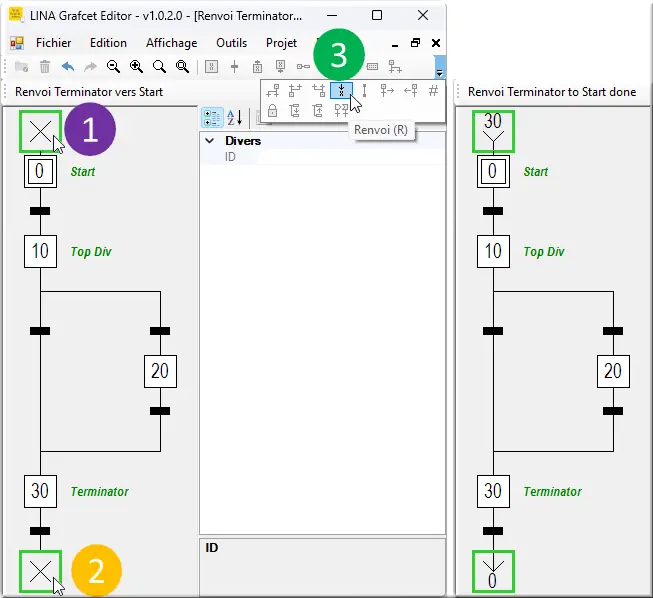Select step 30 in the left chart
The image size is (653, 598).
pyautogui.click(x=40, y=491)
